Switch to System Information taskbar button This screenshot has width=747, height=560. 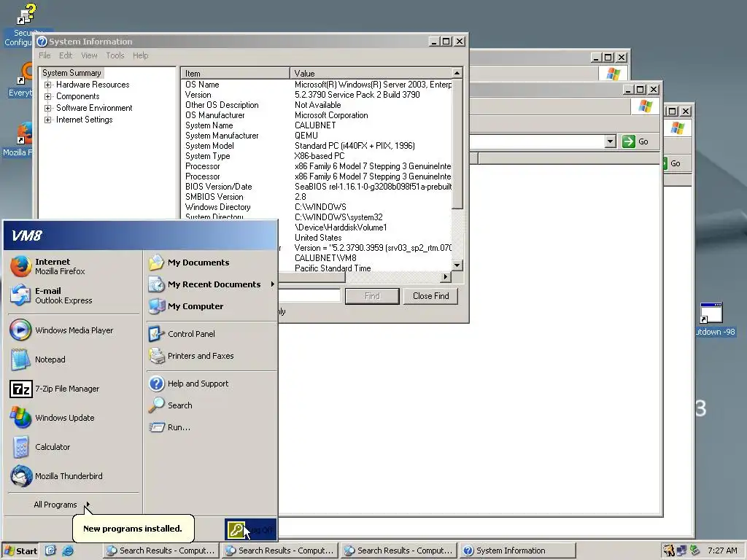click(518, 551)
